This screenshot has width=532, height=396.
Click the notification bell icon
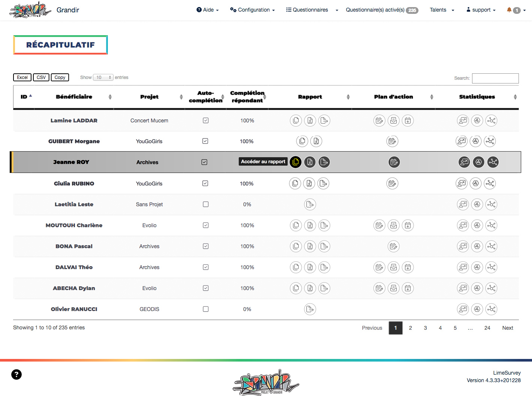[509, 10]
